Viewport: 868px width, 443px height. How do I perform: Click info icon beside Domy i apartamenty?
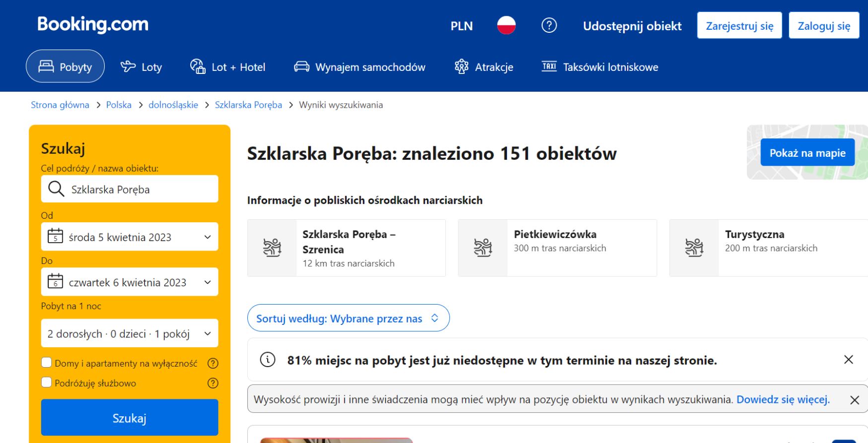click(213, 363)
